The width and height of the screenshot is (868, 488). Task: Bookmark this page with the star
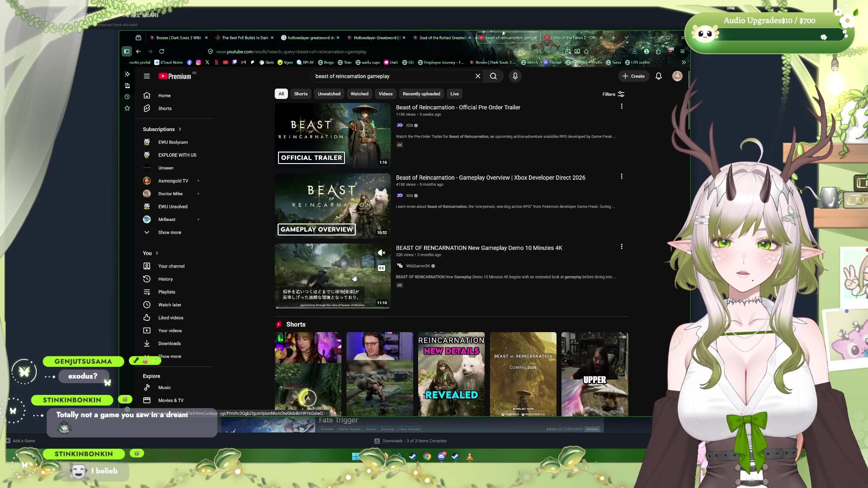pyautogui.click(x=586, y=52)
